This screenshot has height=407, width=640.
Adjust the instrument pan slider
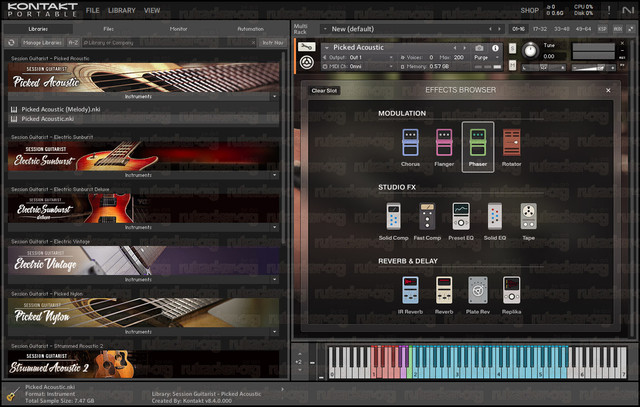click(x=544, y=68)
